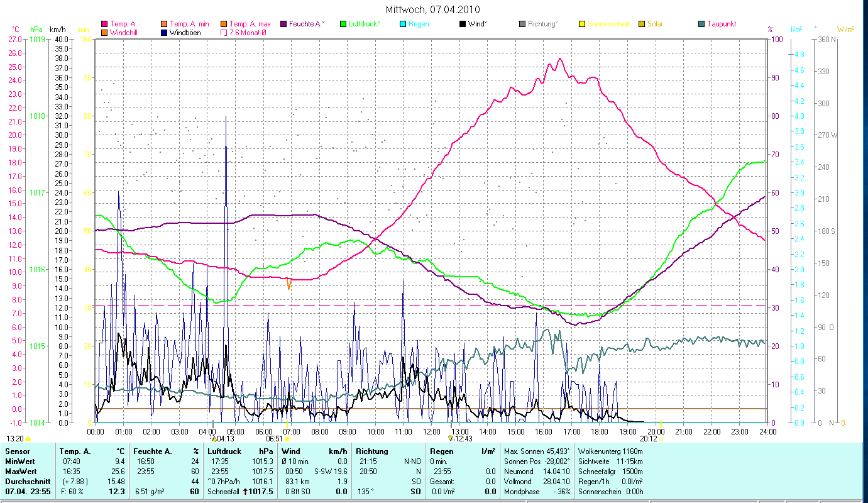Click the Solar legend label
The width and height of the screenshot is (868, 503).
point(654,24)
